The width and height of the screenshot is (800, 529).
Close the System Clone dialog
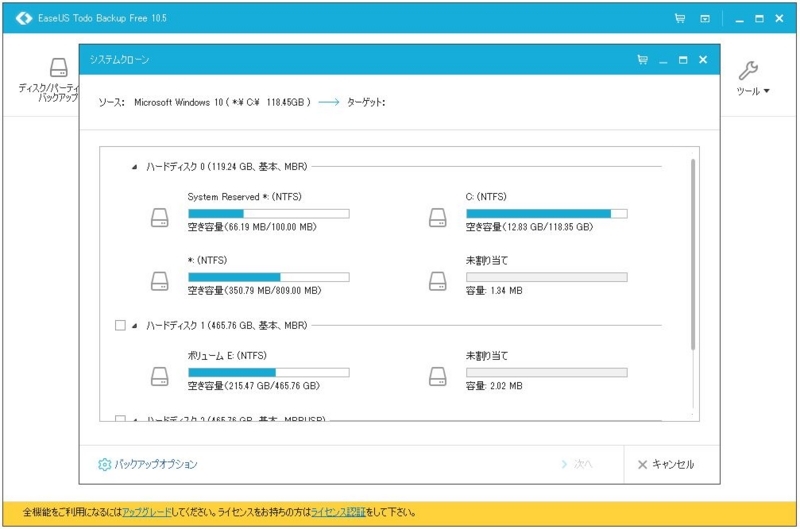pos(703,60)
